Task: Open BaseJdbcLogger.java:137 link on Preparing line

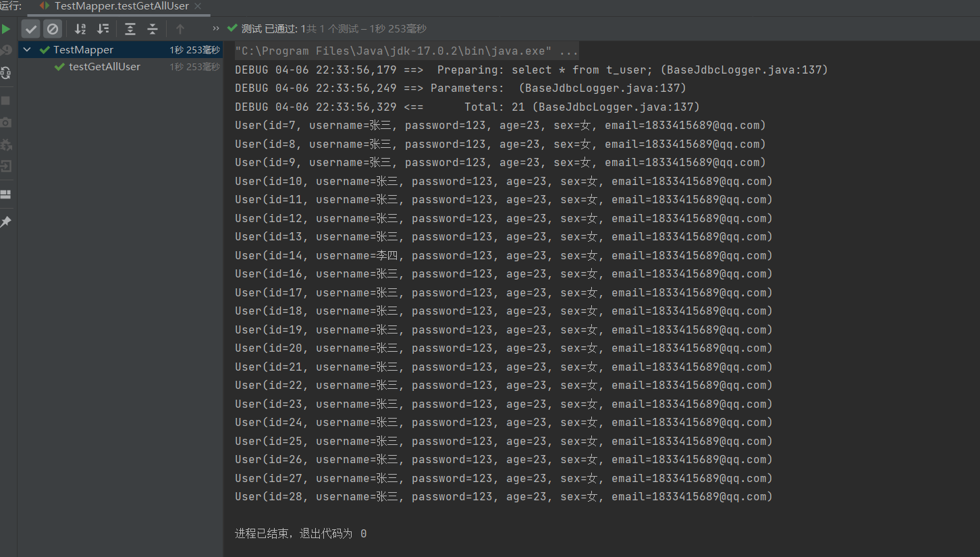Action: [x=744, y=70]
